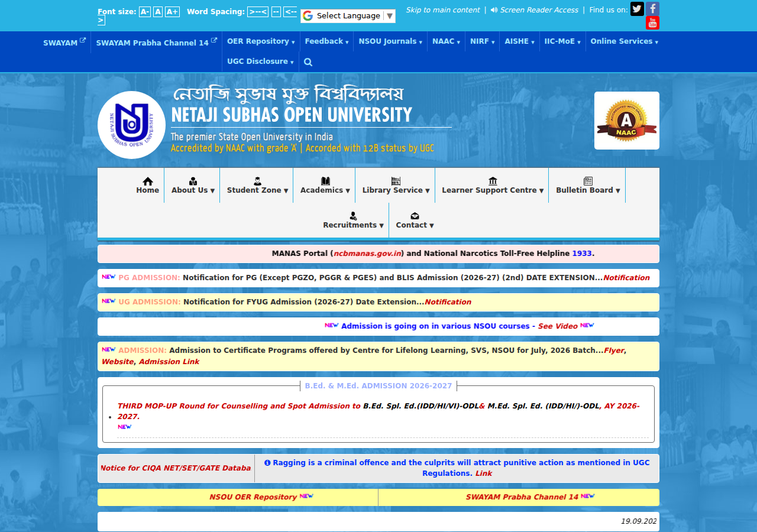Viewport: 757px width, 532px height.
Task: Open Notice for CIQA NET/SET/GATE Database
Action: click(176, 468)
